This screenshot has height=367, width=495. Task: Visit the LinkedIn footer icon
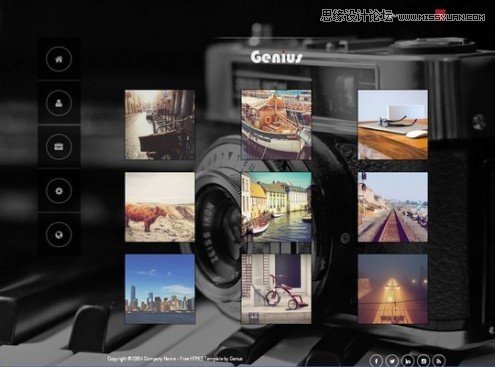pos(408,361)
